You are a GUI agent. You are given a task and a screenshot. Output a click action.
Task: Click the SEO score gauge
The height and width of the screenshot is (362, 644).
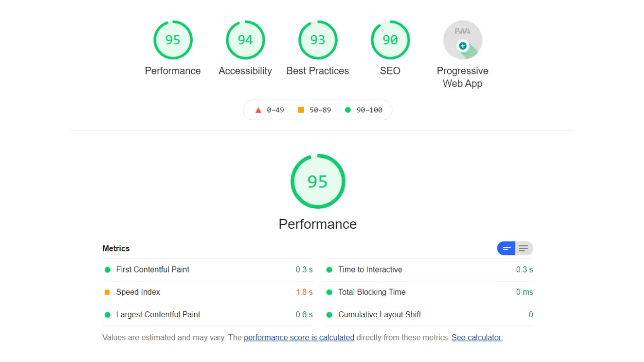point(390,40)
